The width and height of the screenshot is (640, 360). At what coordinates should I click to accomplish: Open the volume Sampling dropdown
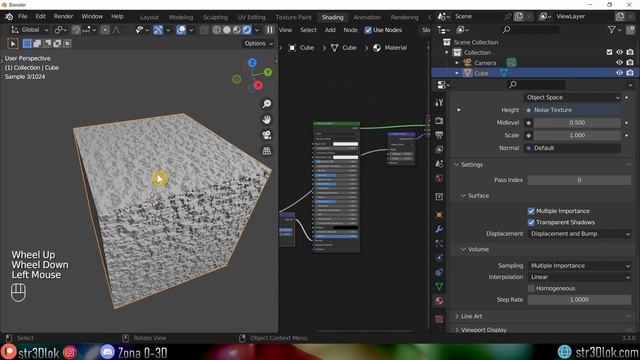point(580,266)
